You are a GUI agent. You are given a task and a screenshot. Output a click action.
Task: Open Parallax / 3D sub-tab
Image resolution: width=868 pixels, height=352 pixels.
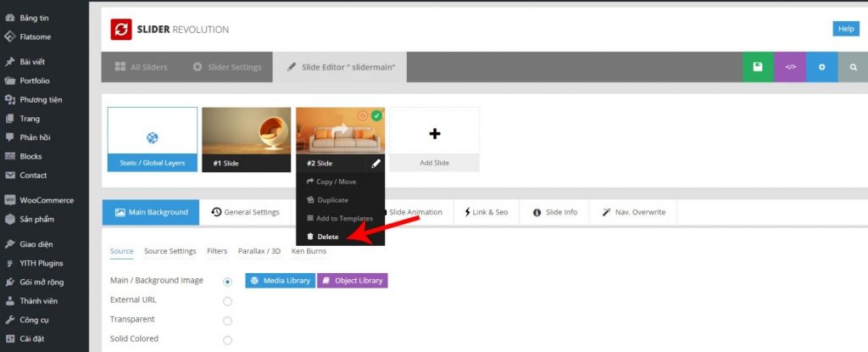coord(259,251)
